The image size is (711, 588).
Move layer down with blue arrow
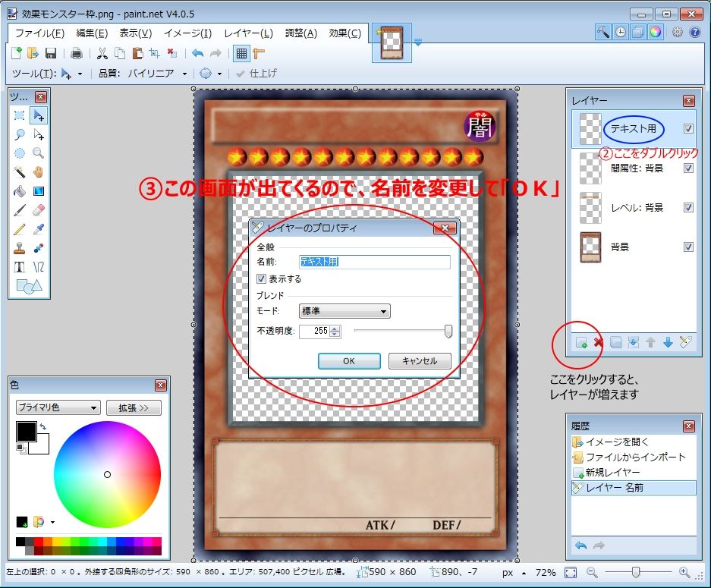pyautogui.click(x=668, y=343)
